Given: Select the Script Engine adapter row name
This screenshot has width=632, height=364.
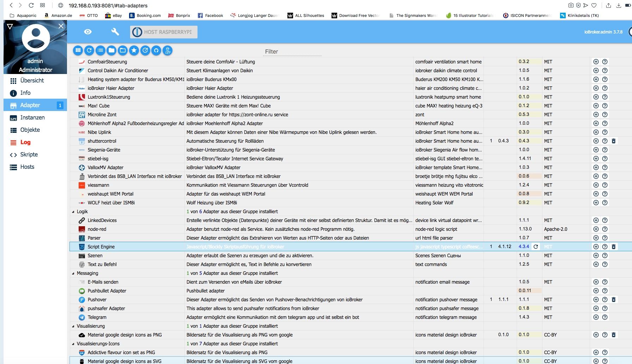Looking at the screenshot, I should (101, 247).
